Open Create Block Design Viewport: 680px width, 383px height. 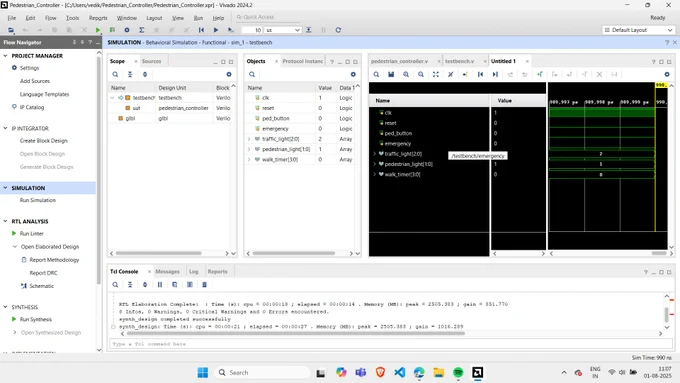tap(44, 141)
